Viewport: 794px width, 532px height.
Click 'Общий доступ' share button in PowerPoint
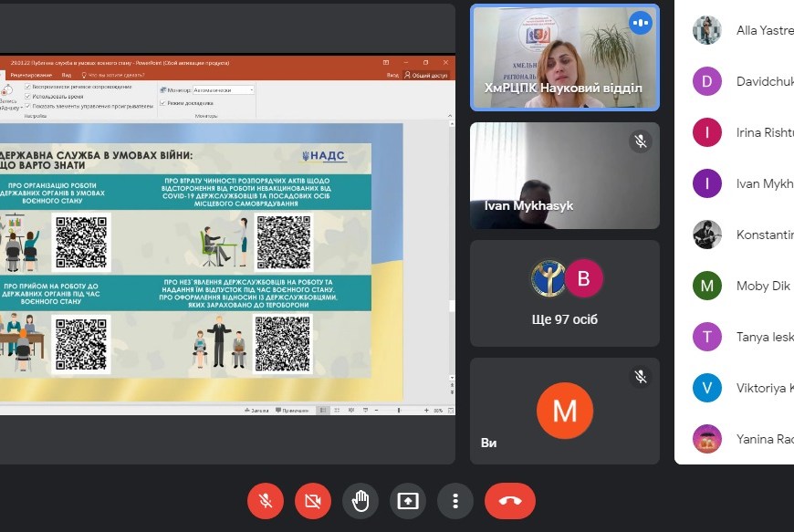pyautogui.click(x=428, y=75)
